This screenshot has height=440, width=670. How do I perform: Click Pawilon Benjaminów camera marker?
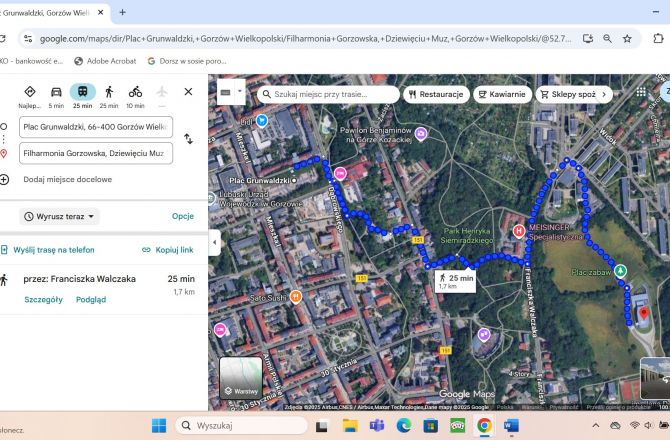pos(420,134)
